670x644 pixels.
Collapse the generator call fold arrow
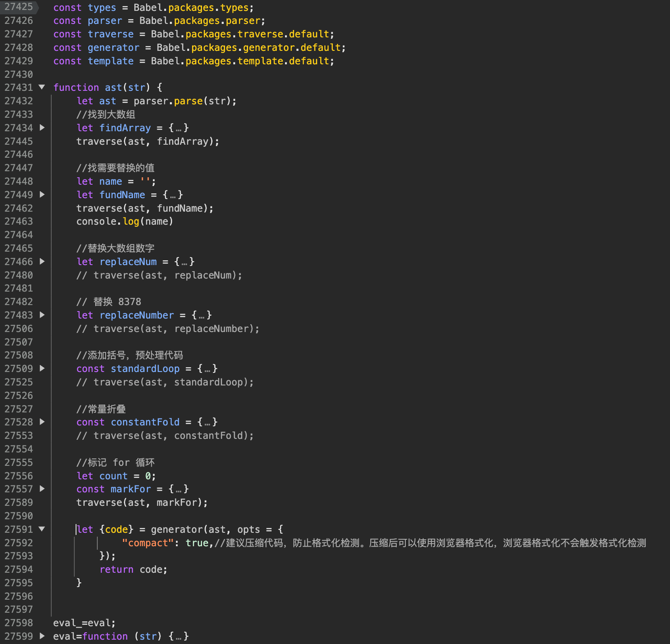pos(42,529)
